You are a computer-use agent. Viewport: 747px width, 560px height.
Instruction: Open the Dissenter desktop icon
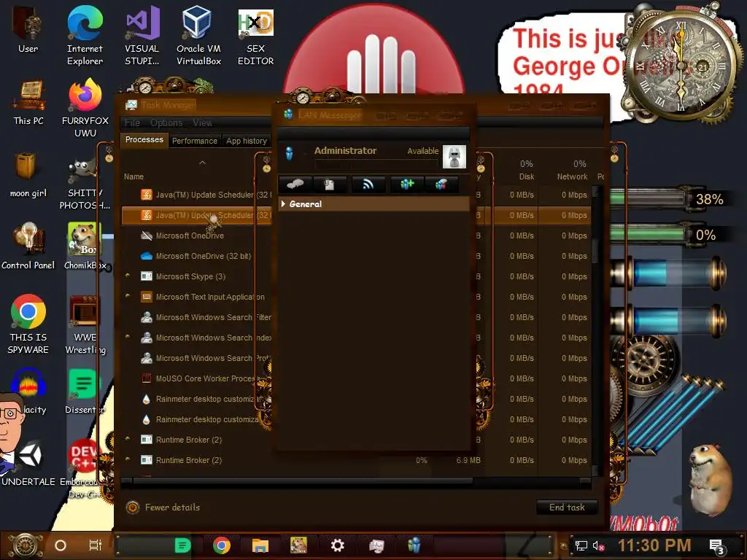(x=84, y=391)
